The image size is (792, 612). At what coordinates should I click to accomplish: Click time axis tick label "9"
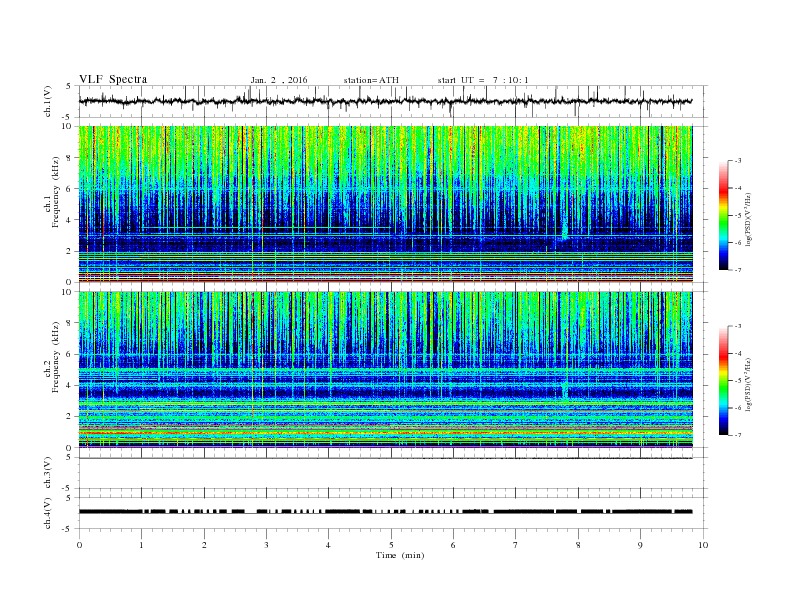pos(640,545)
